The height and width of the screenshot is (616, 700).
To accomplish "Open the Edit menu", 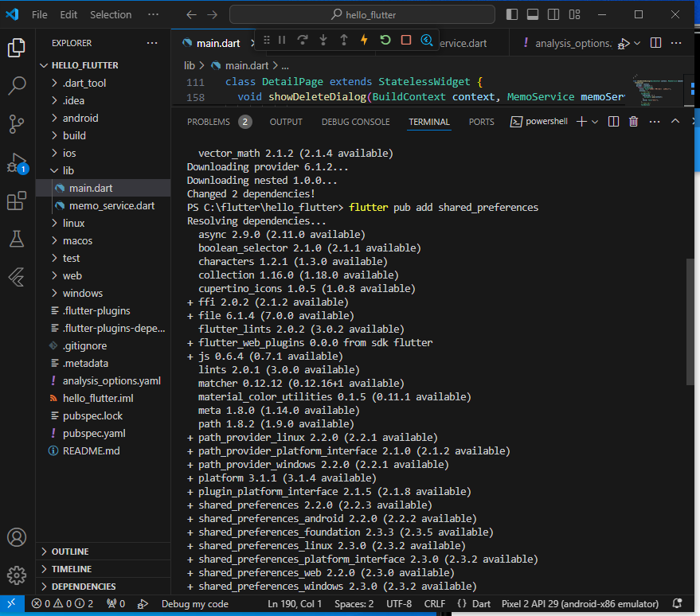I will (68, 14).
